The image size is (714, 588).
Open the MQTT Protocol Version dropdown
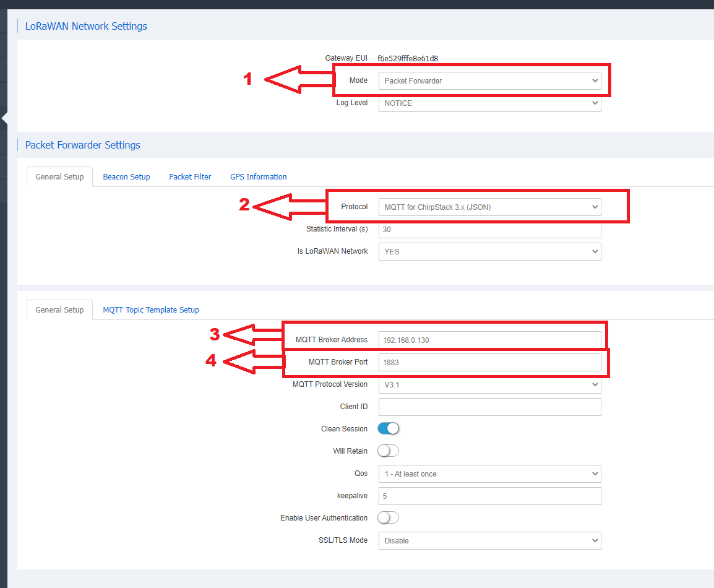point(489,384)
